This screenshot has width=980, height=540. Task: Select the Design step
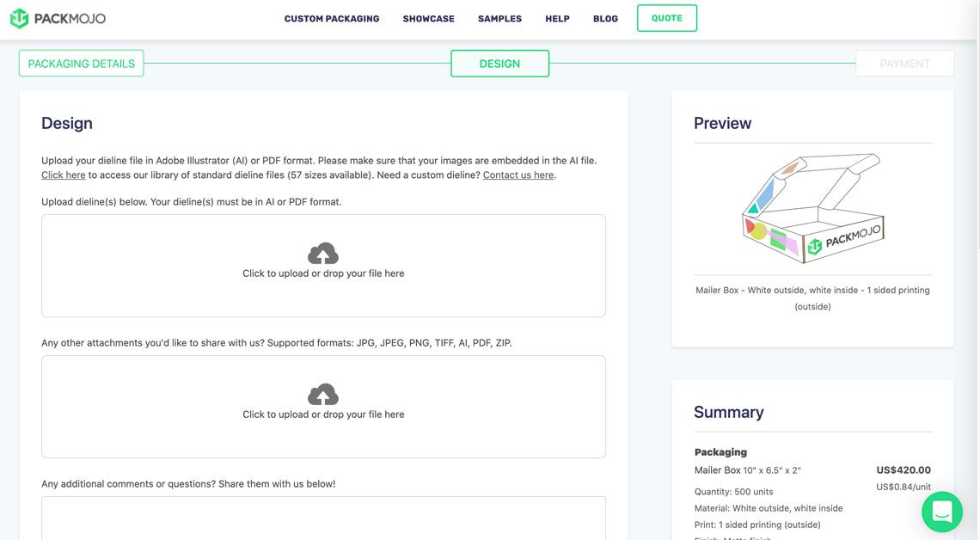click(x=500, y=63)
